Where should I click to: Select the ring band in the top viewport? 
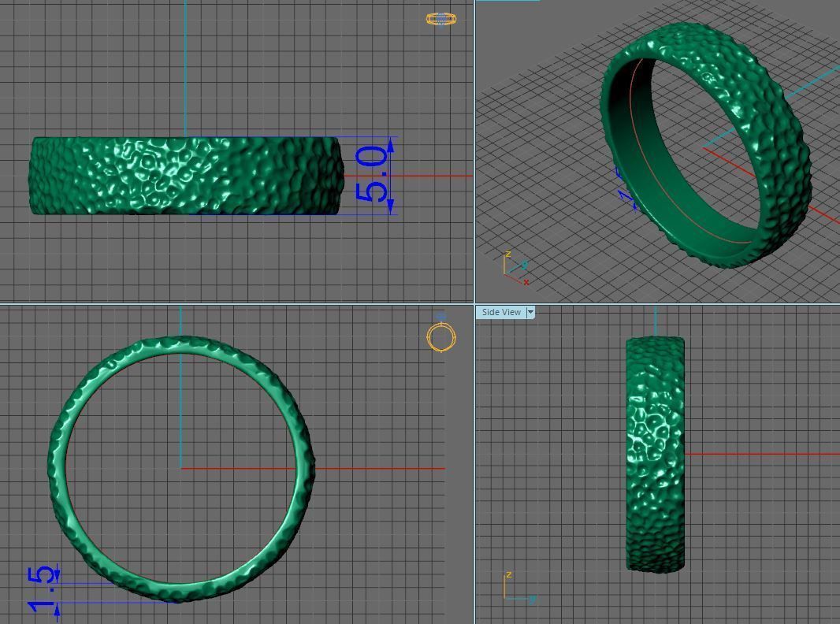186,176
